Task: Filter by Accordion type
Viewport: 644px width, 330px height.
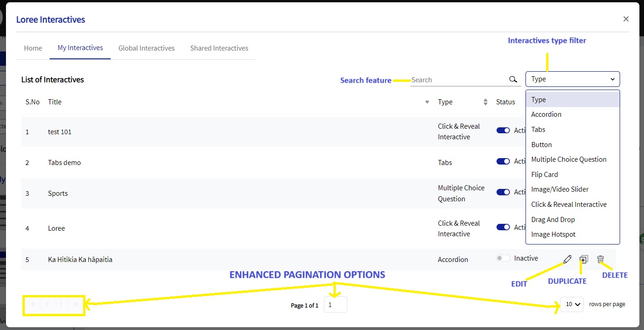Action: [x=573, y=114]
